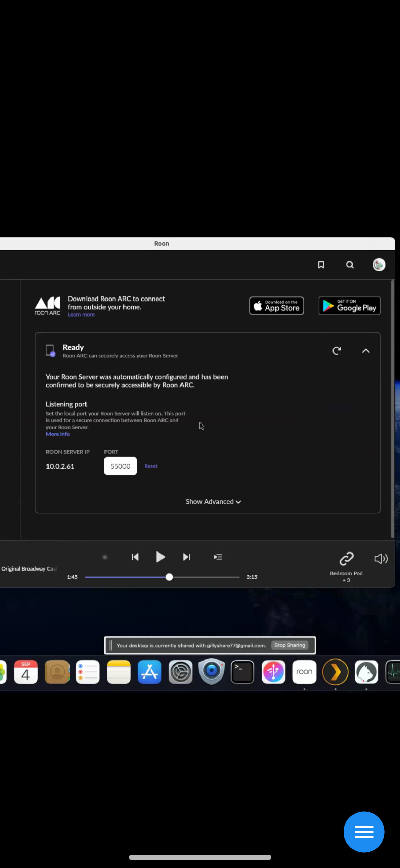Open System Preferences from the Dock

(x=180, y=672)
